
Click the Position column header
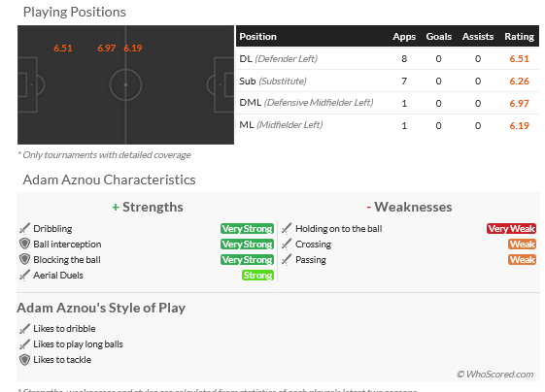pos(257,37)
